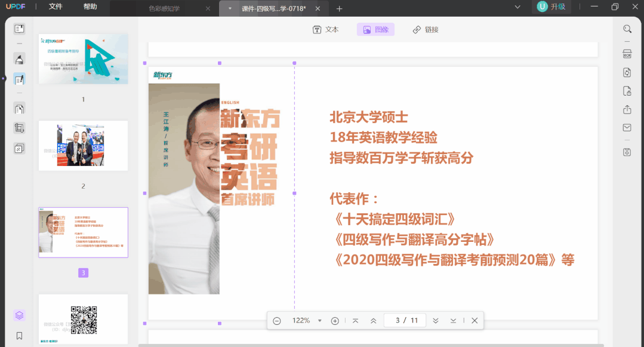The height and width of the screenshot is (347, 644).
Task: Select the Comment highlighter tool
Action: [19, 60]
